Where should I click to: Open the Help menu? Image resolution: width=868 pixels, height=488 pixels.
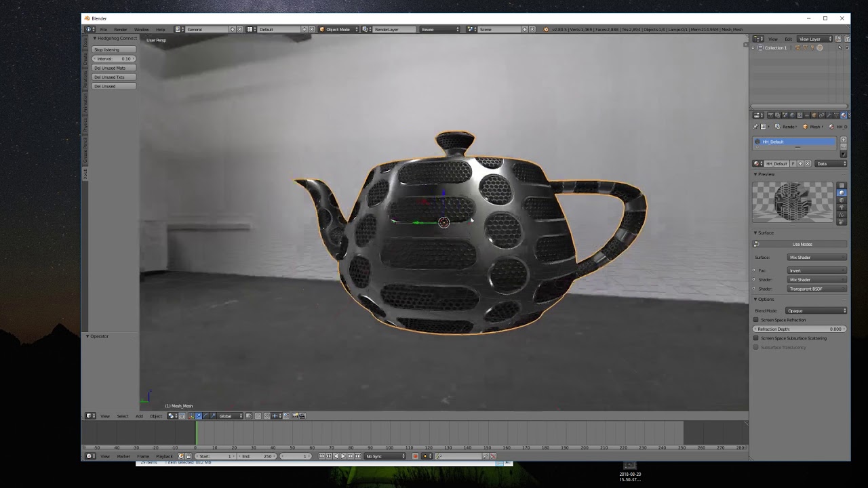161,29
